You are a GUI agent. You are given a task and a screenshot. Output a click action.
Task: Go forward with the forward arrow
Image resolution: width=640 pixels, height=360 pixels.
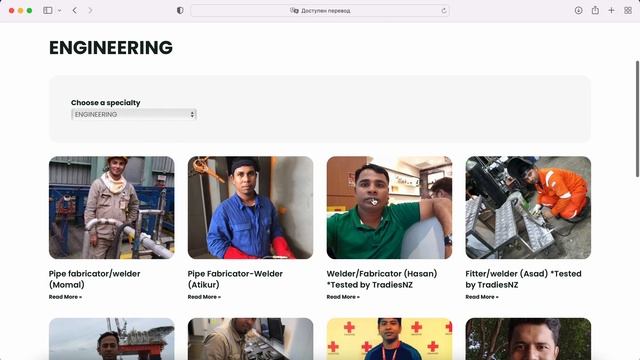coord(90,11)
